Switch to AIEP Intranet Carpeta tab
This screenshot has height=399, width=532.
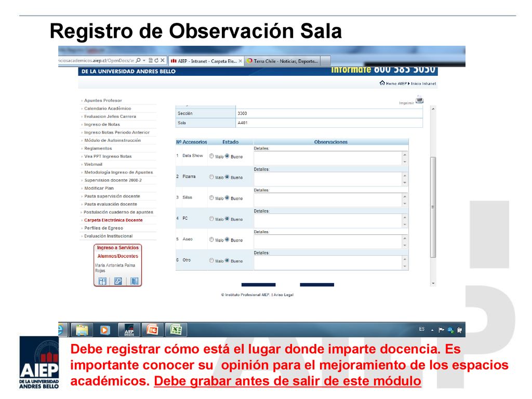tap(206, 61)
